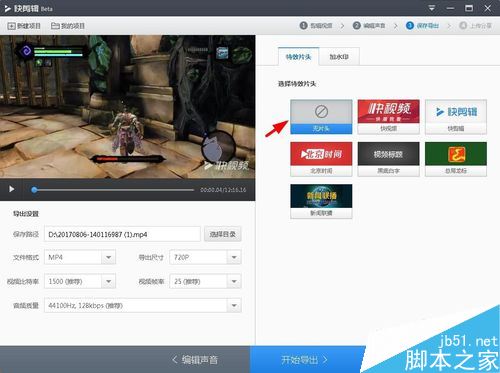
Task: Choose the red Kuaishipin intro thumbnail
Action: pyautogui.click(x=388, y=117)
